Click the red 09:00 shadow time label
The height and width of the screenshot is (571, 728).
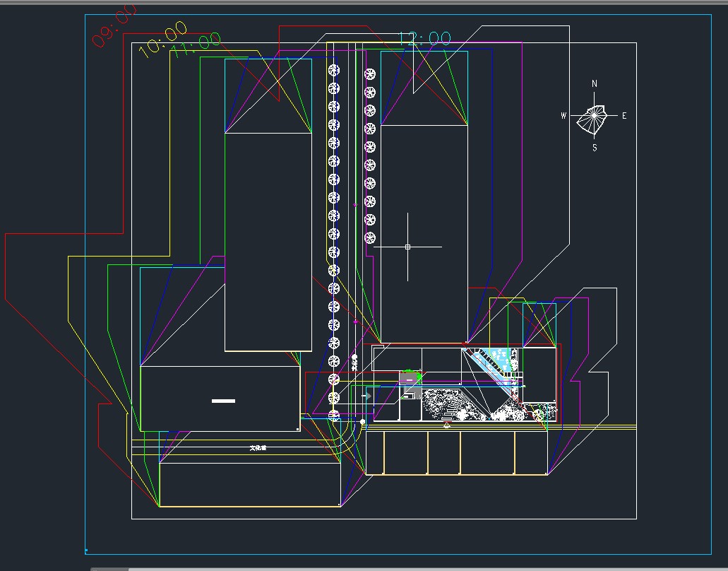click(114, 25)
